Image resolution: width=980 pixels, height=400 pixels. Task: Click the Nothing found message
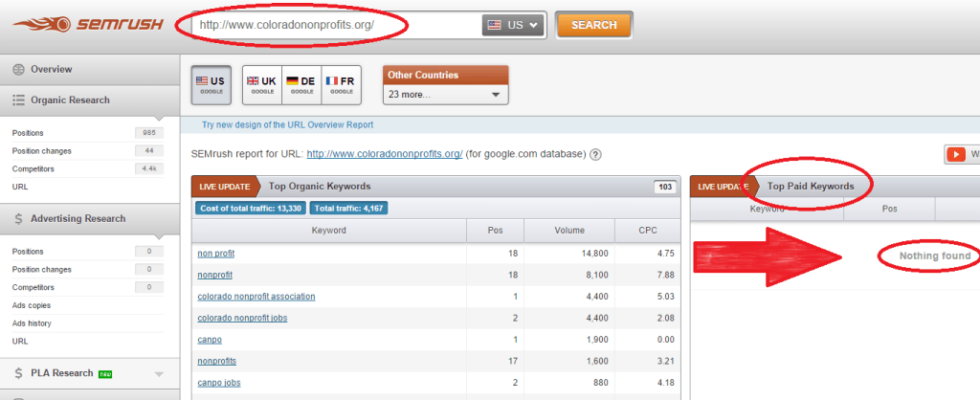[935, 256]
